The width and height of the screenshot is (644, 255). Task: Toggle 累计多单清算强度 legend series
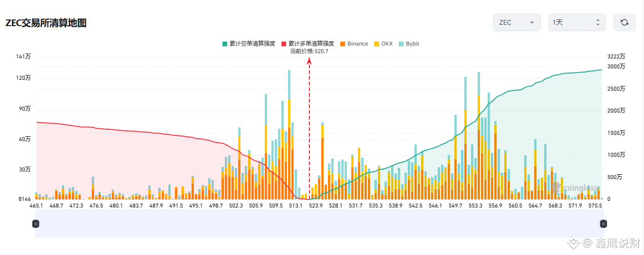pos(308,44)
